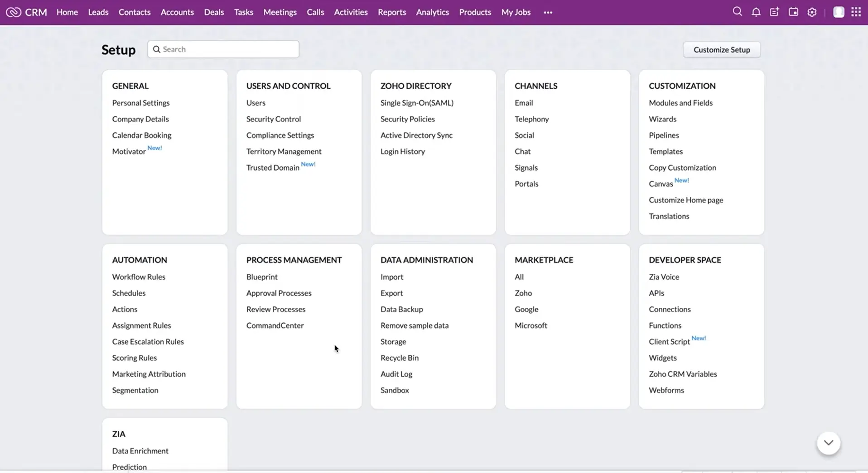Open the calendar icon in top bar
868x473 pixels.
[x=793, y=12]
